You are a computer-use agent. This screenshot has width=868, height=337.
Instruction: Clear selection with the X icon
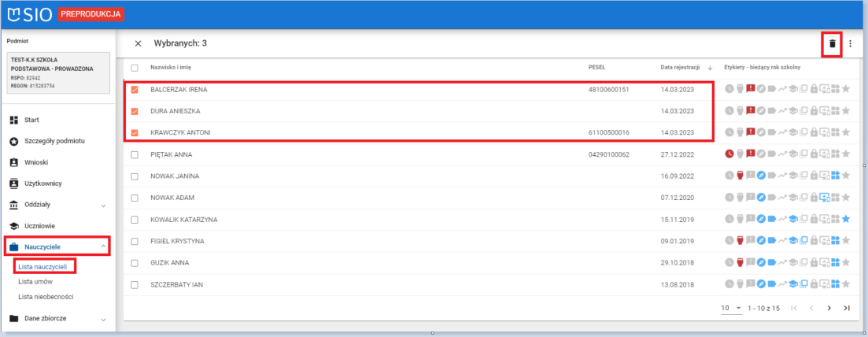(x=139, y=43)
